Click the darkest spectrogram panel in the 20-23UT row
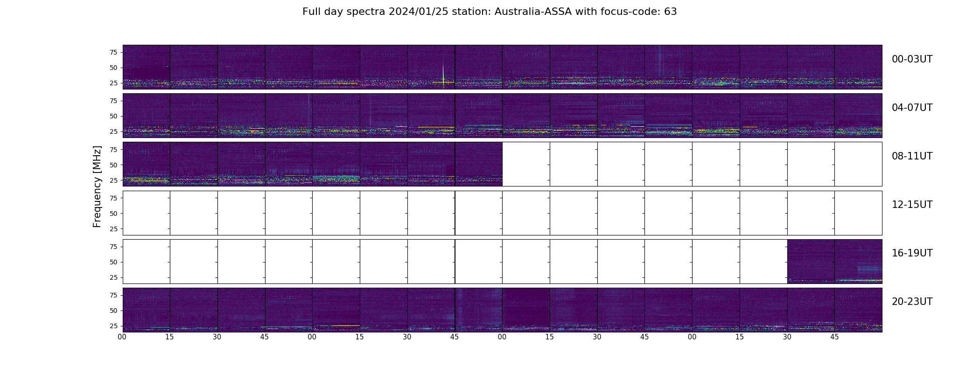 (526, 310)
